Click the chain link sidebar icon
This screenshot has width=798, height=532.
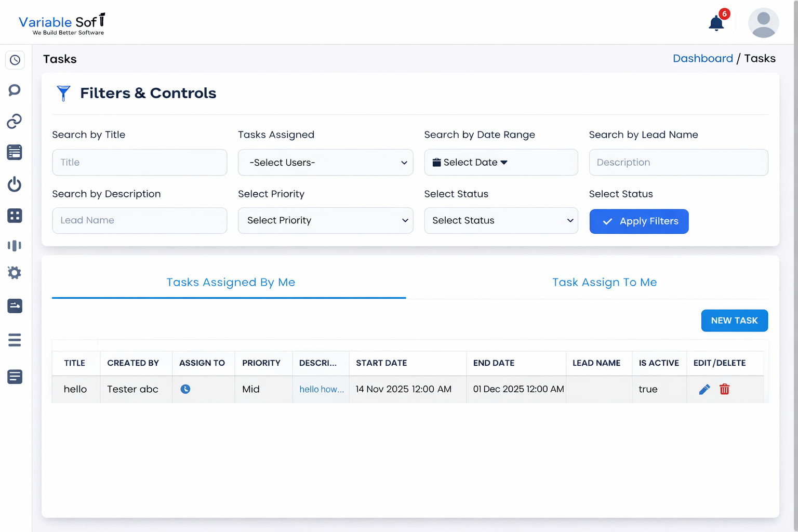[15, 122]
